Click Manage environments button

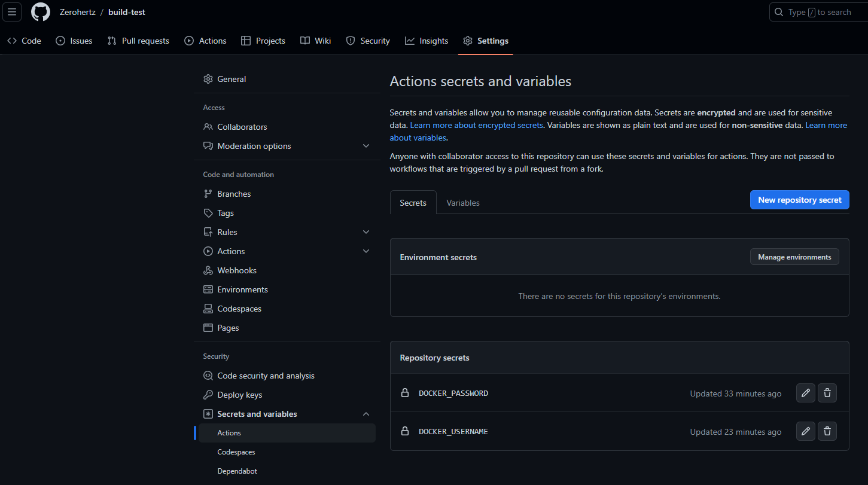(794, 257)
